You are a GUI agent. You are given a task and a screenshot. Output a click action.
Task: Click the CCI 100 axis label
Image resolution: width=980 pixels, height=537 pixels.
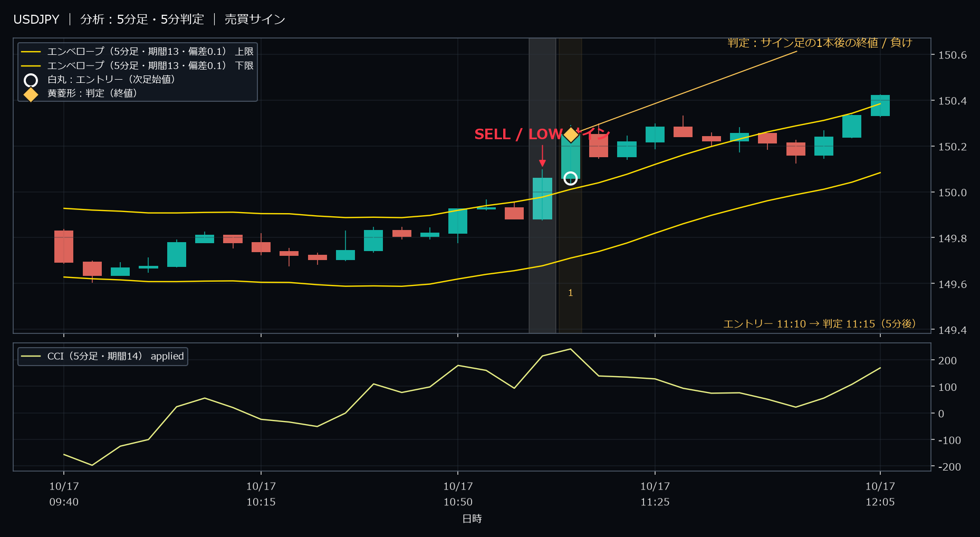[947, 387]
